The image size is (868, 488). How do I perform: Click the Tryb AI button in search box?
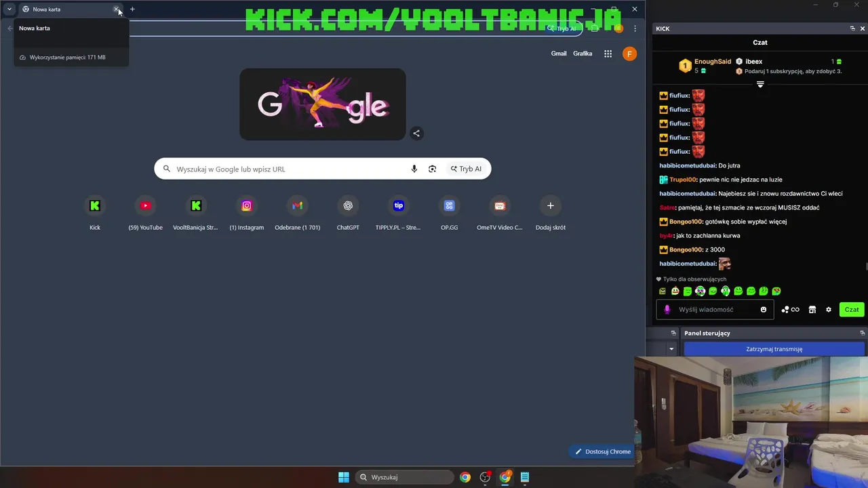click(x=466, y=169)
